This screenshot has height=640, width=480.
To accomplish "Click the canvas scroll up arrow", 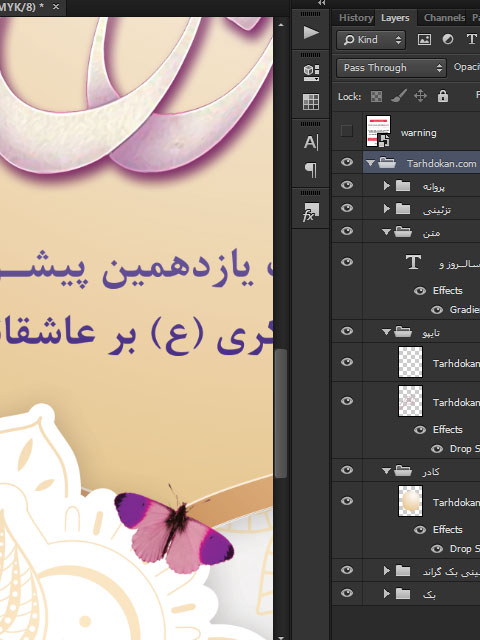I will pyautogui.click(x=281, y=25).
